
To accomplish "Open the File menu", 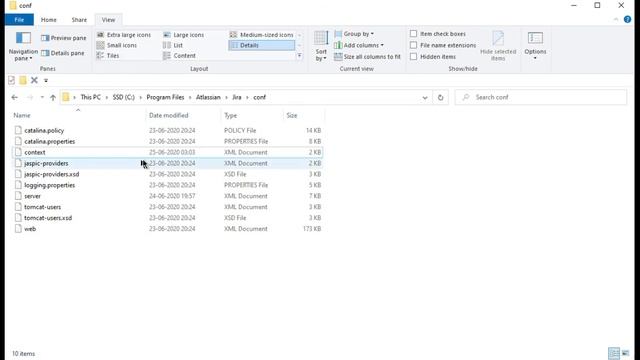I will point(19,20).
